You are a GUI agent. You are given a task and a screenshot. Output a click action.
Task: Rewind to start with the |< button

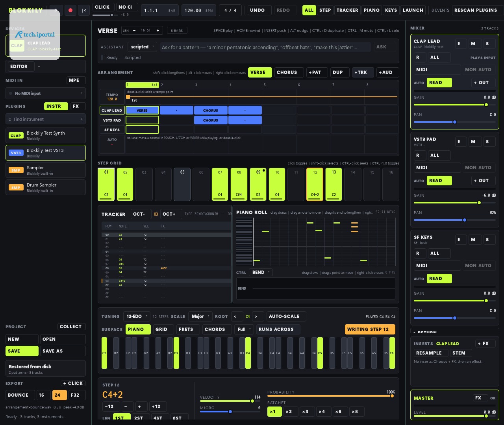(84, 10)
